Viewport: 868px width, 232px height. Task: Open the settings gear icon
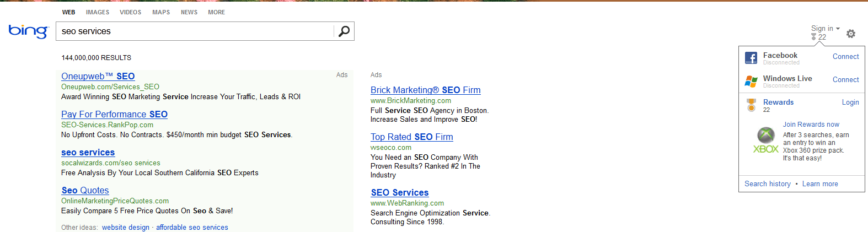pyautogui.click(x=851, y=34)
